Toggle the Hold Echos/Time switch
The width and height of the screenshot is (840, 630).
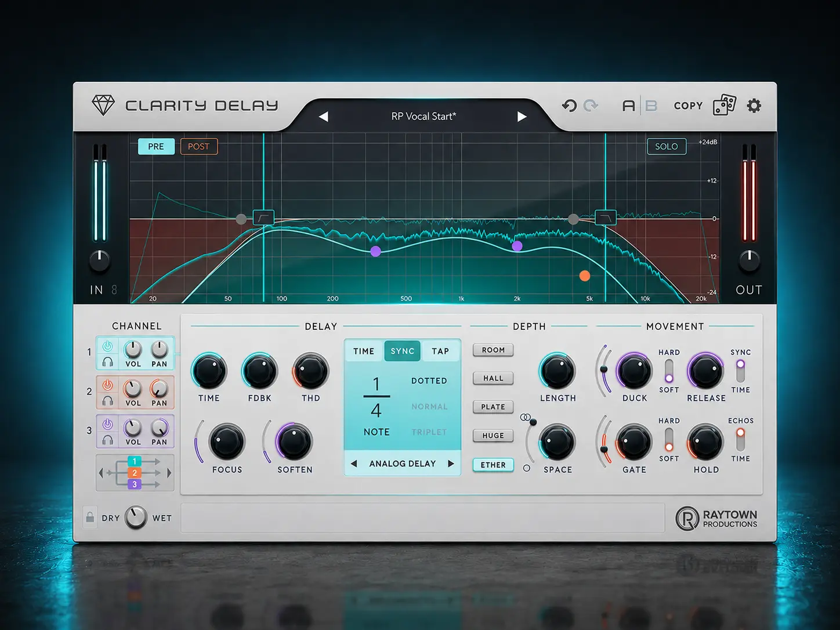point(740,439)
